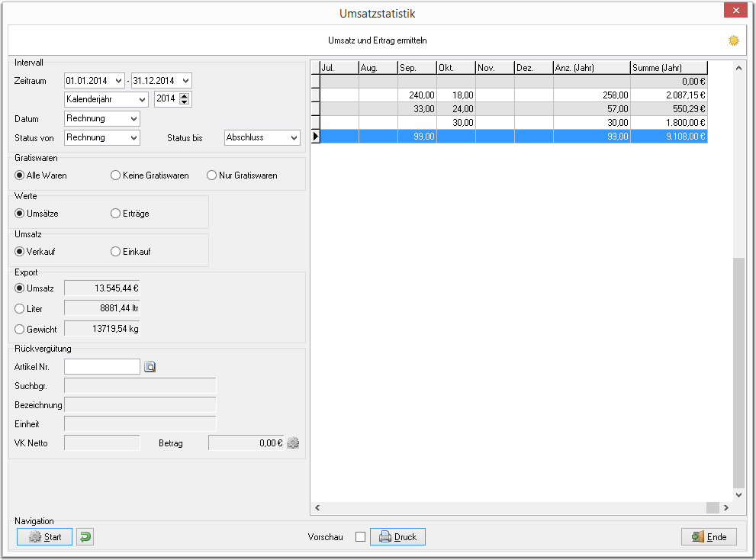Click the Start button
This screenshot has height=560, width=756.
point(44,537)
